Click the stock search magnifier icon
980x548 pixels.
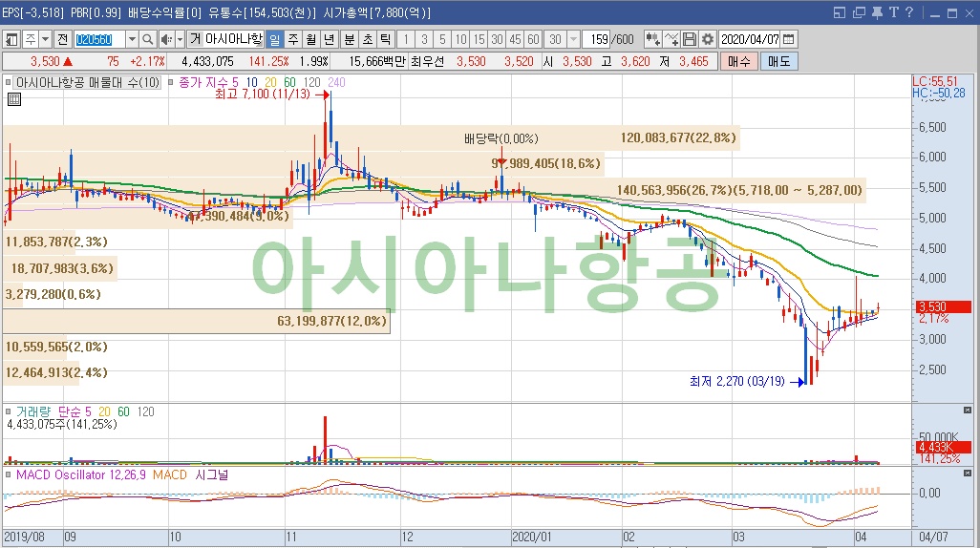coord(147,39)
